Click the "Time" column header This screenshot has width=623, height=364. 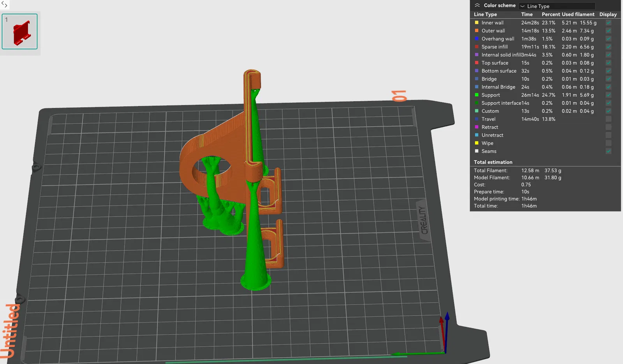(x=527, y=14)
